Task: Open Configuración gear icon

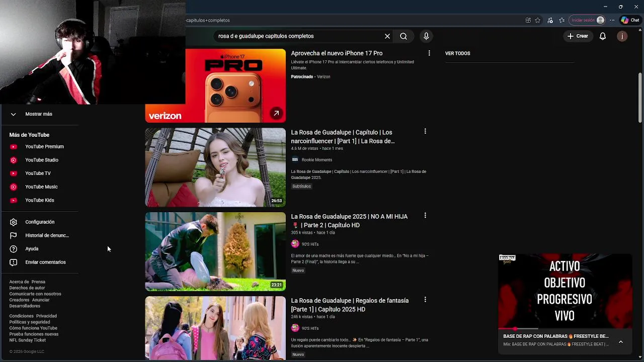Action: click(14, 222)
